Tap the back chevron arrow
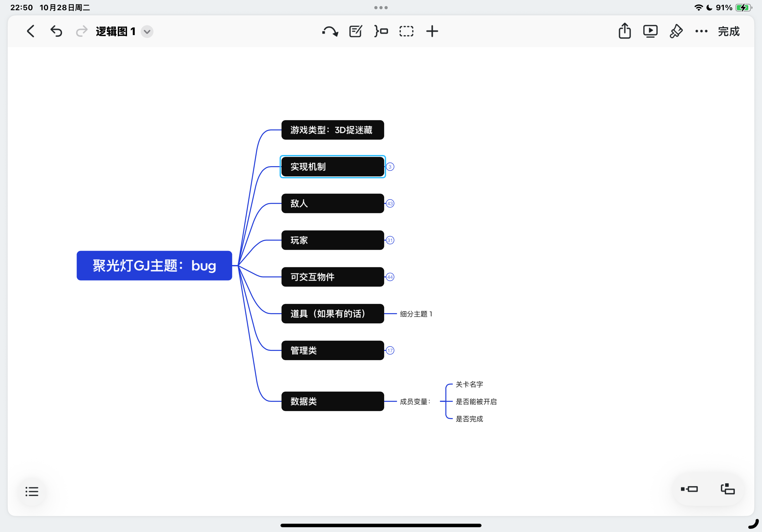The height and width of the screenshot is (532, 762). coord(31,32)
